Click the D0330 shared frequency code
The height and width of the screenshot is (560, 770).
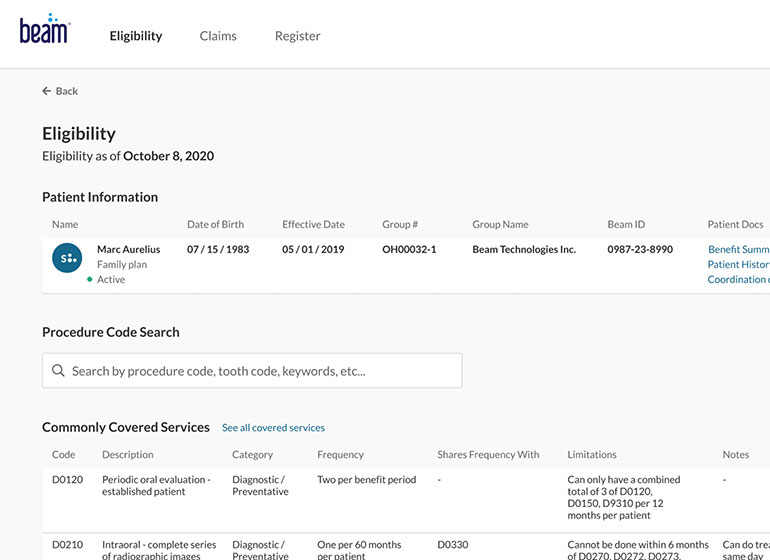point(453,545)
